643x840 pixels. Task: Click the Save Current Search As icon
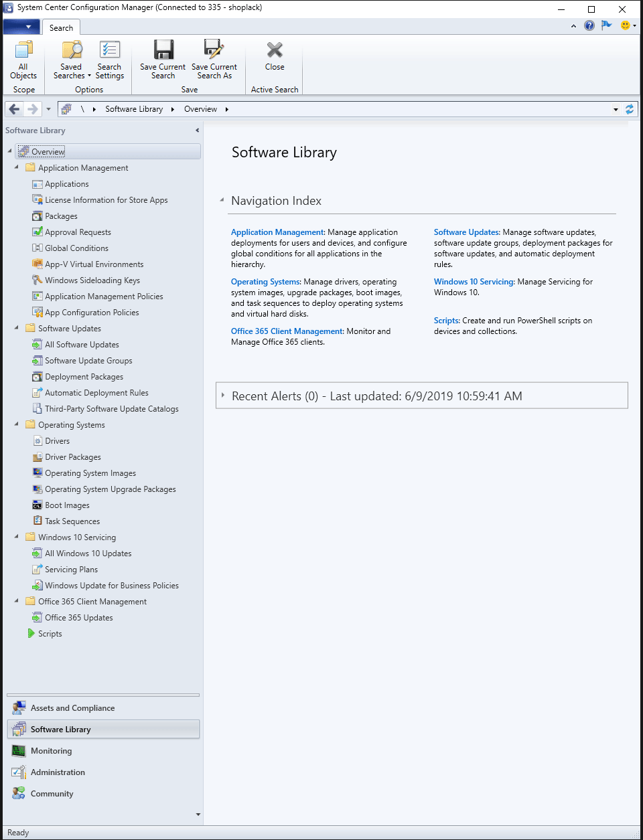point(214,50)
